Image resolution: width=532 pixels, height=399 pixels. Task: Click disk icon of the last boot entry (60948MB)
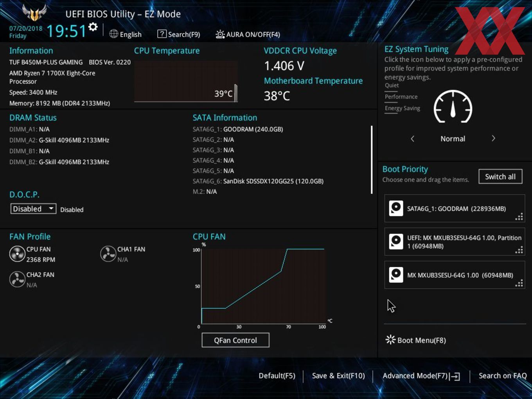tap(396, 275)
